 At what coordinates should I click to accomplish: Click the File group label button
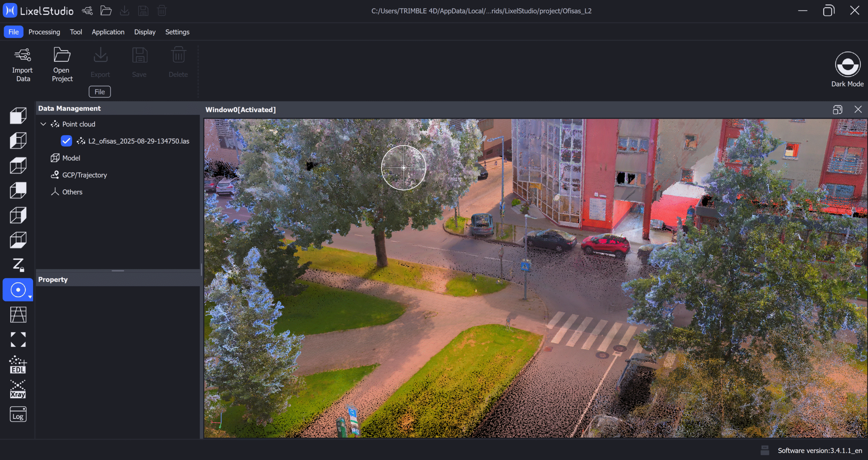[100, 92]
